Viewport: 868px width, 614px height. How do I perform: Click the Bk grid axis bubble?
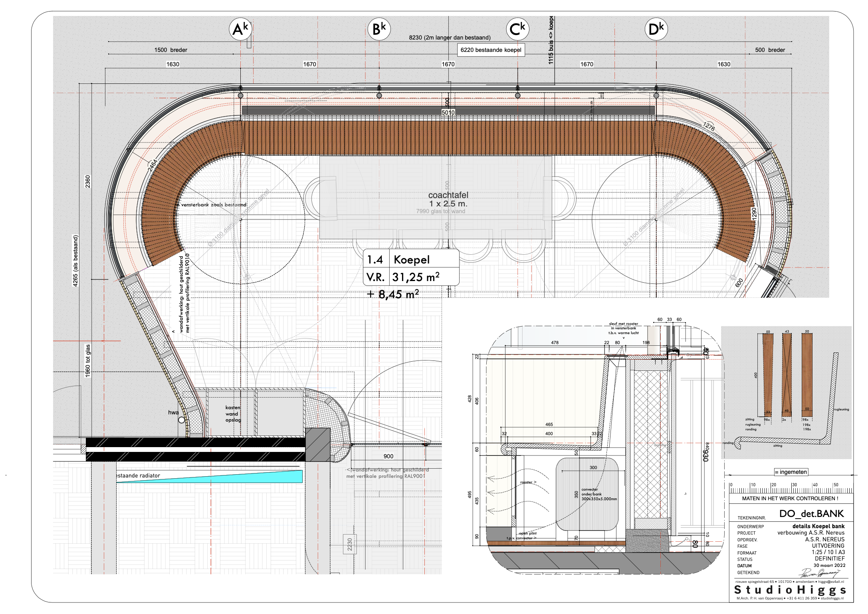tap(379, 29)
